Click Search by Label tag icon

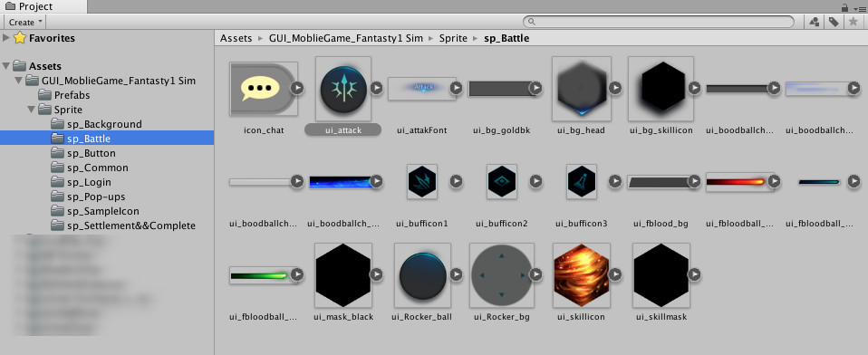(833, 22)
